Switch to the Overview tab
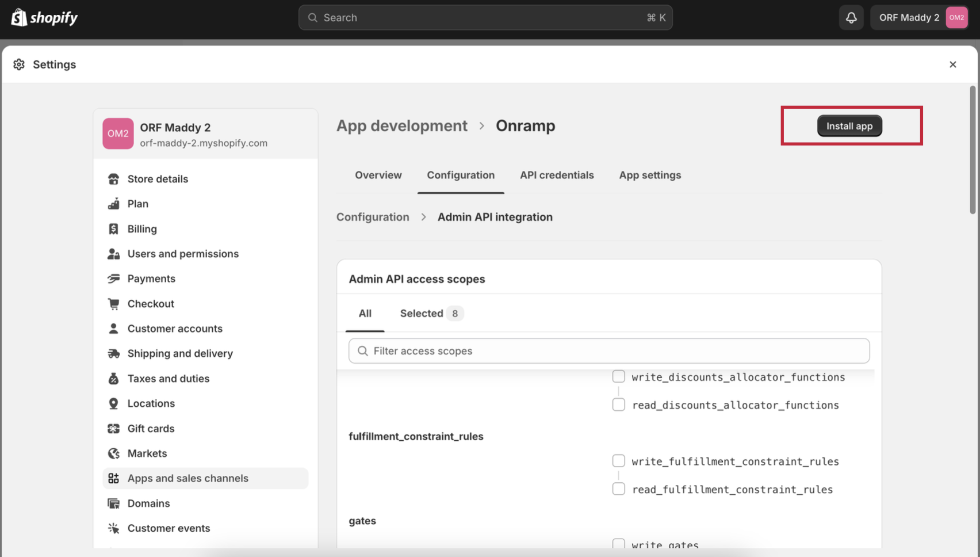Viewport: 980px width, 557px height. click(x=378, y=175)
